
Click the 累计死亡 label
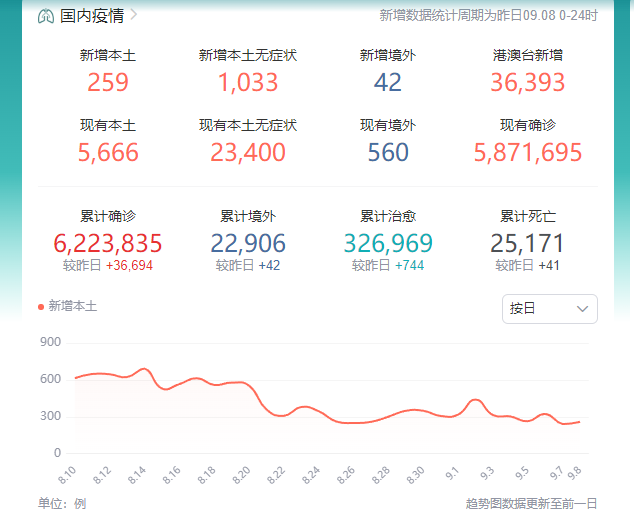point(527,216)
